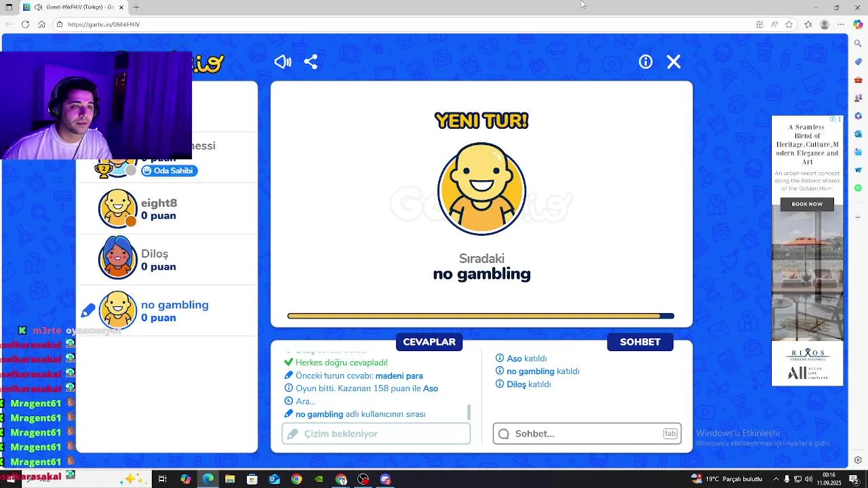868x488 pixels.
Task: Open the sidebar Search icon
Action: pyautogui.click(x=858, y=43)
